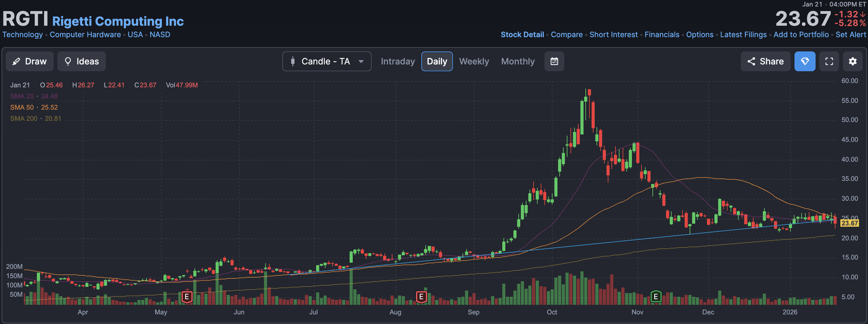Click the May earnings E marker
Screen dimensions: 868x324
(x=187, y=297)
